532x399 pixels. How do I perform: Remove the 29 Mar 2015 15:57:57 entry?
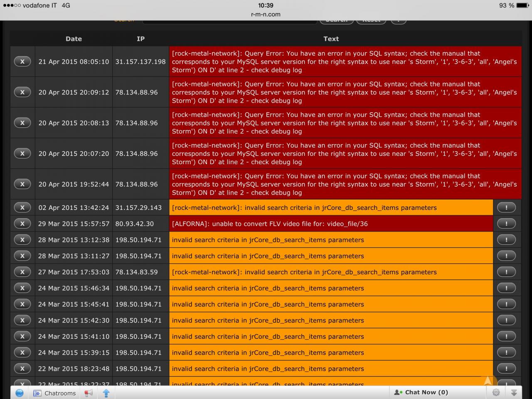pyautogui.click(x=22, y=224)
